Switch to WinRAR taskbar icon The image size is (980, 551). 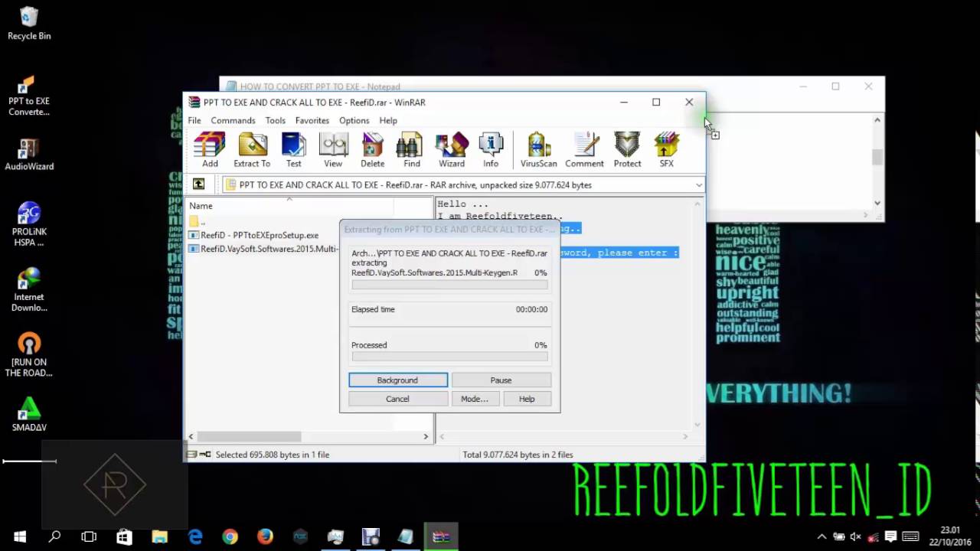coord(441,536)
